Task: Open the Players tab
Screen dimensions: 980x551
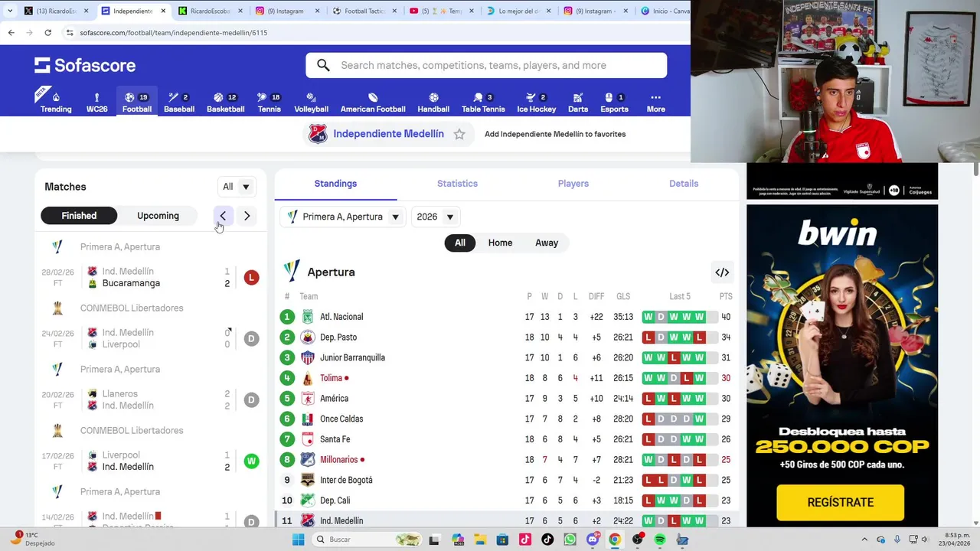Action: click(x=573, y=184)
